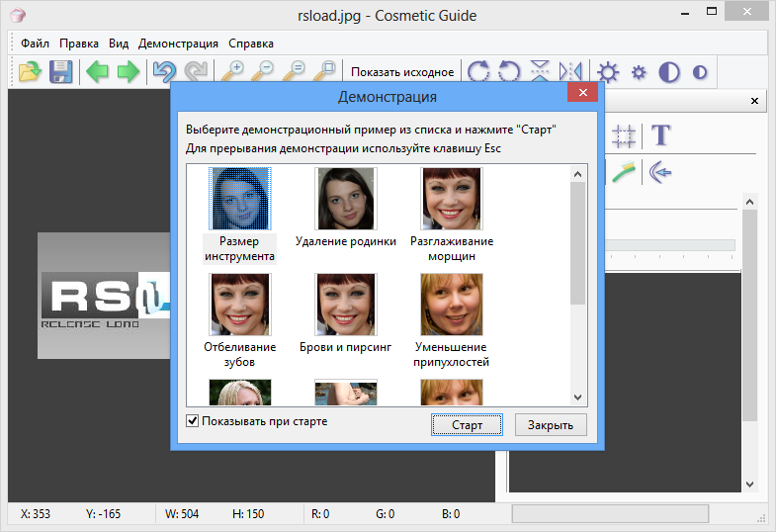Open the "Файл" menu

(35, 44)
